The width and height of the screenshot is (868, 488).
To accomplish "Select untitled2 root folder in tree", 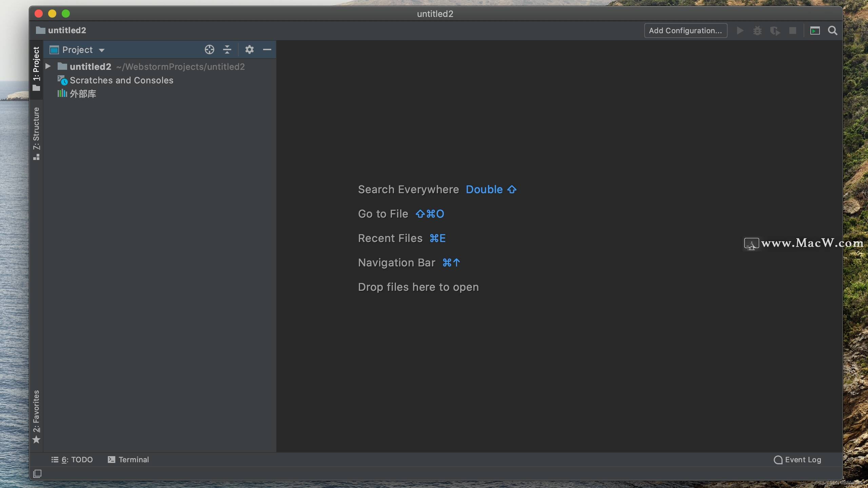I will 91,67.
